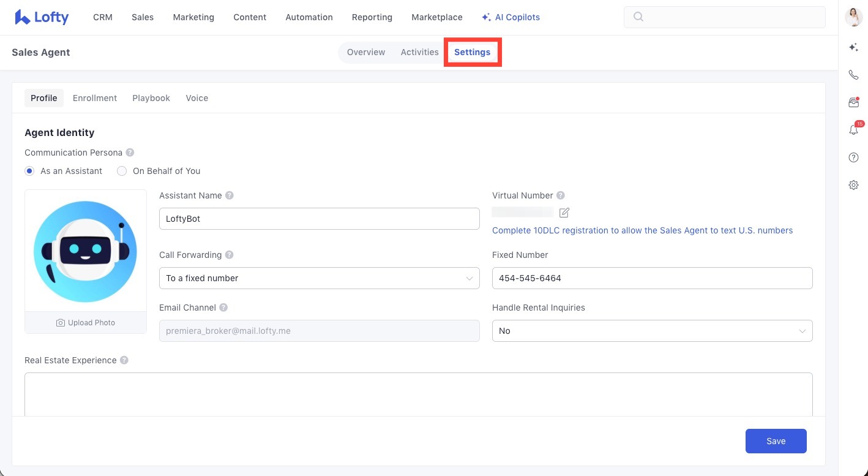Open the Automation menu in navigation
Image resolution: width=868 pixels, height=476 pixels.
coord(309,17)
